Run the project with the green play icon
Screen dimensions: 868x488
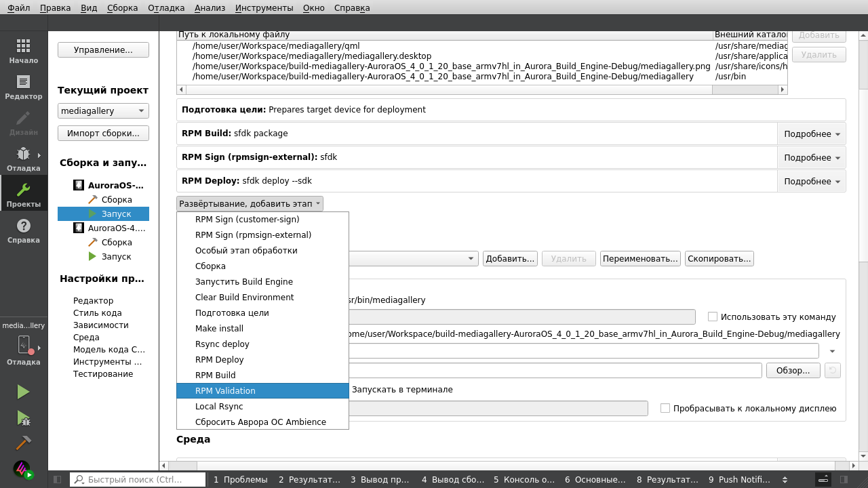pos(22,391)
